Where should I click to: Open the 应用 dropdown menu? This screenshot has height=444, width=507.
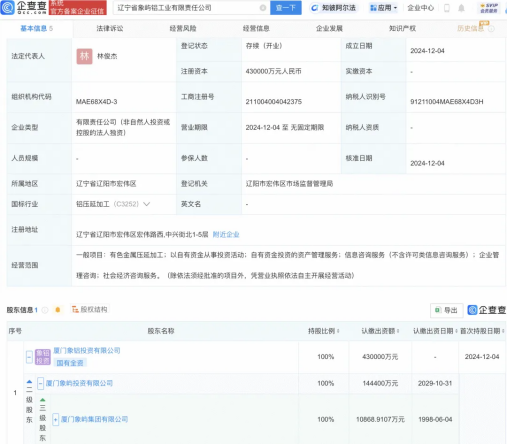coord(384,8)
